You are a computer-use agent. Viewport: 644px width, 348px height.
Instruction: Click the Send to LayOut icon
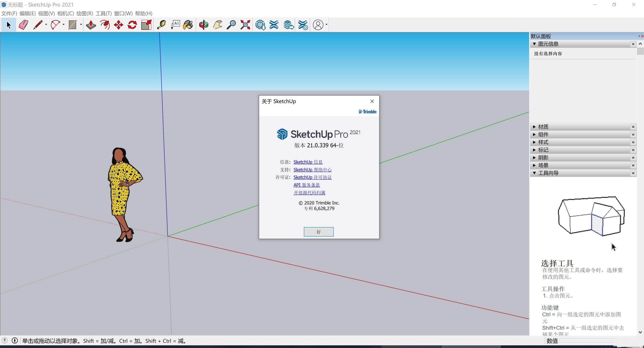289,25
